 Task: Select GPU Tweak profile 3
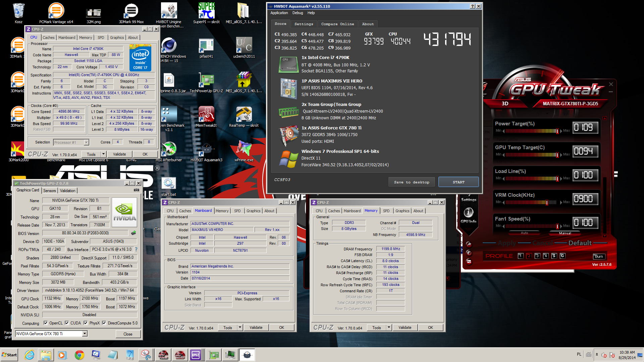[537, 256]
